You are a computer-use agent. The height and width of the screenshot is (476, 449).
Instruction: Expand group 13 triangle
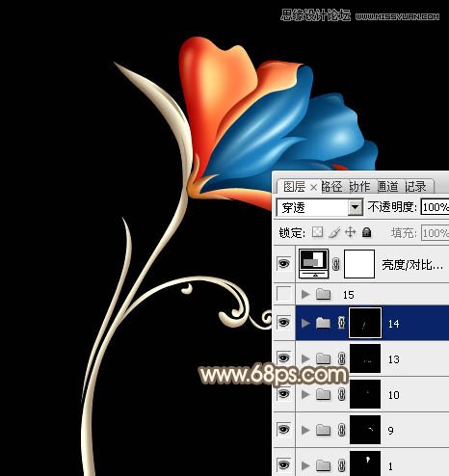(x=305, y=358)
